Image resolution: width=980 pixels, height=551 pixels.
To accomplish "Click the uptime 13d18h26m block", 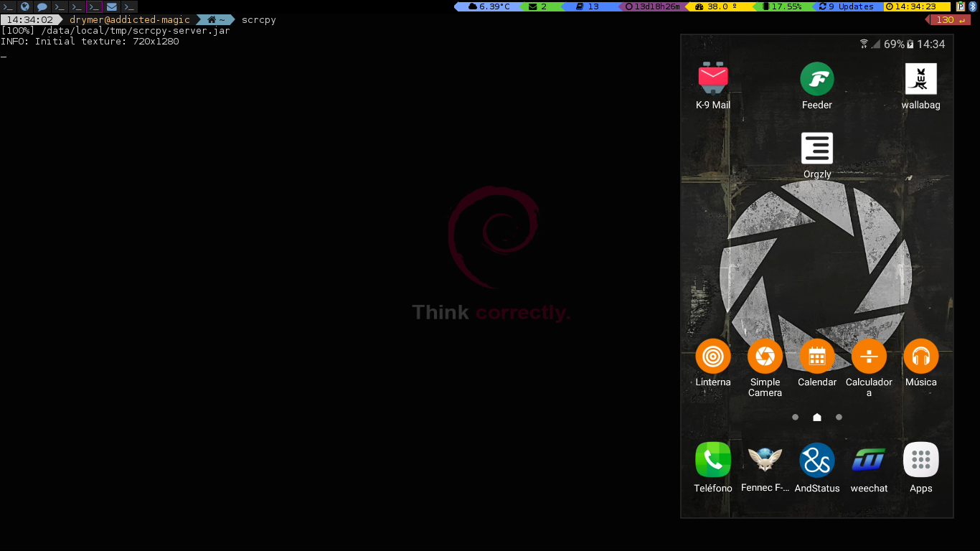I will 652,6.
